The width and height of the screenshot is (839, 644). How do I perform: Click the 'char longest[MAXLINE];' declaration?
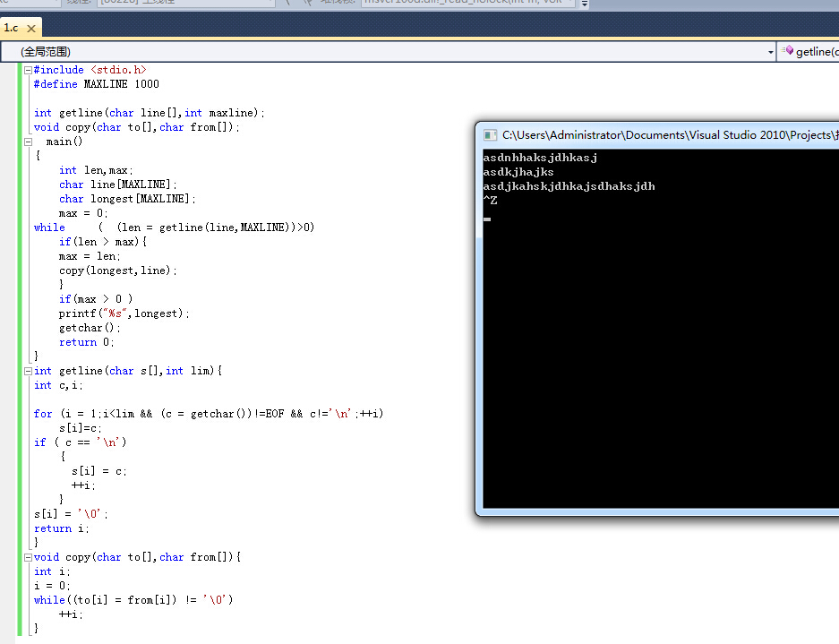127,199
